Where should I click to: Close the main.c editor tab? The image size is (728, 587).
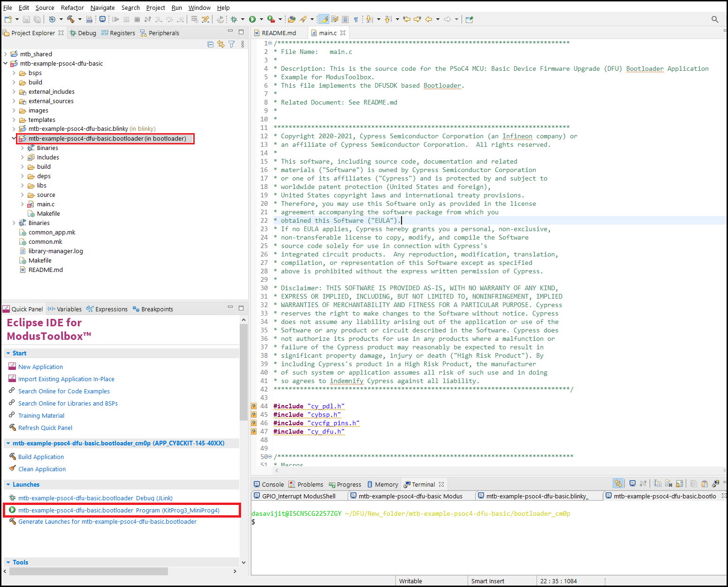click(x=343, y=33)
